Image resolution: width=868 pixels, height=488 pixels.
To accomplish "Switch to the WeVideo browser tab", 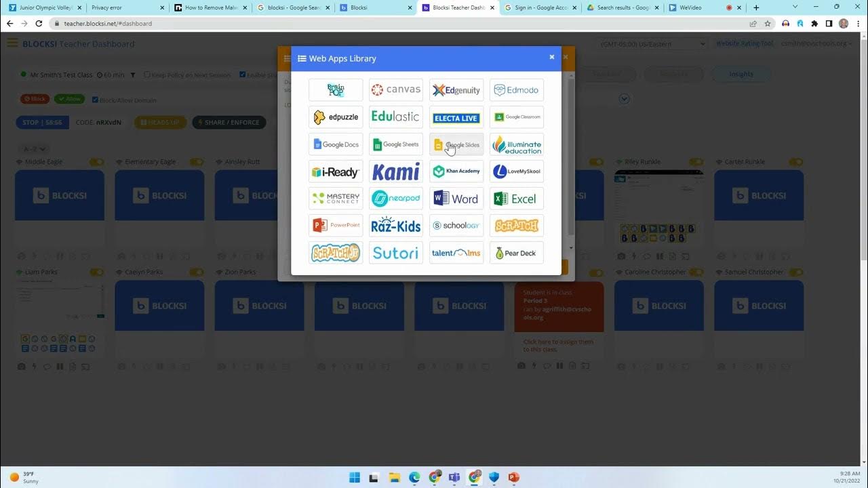I will 704,7.
